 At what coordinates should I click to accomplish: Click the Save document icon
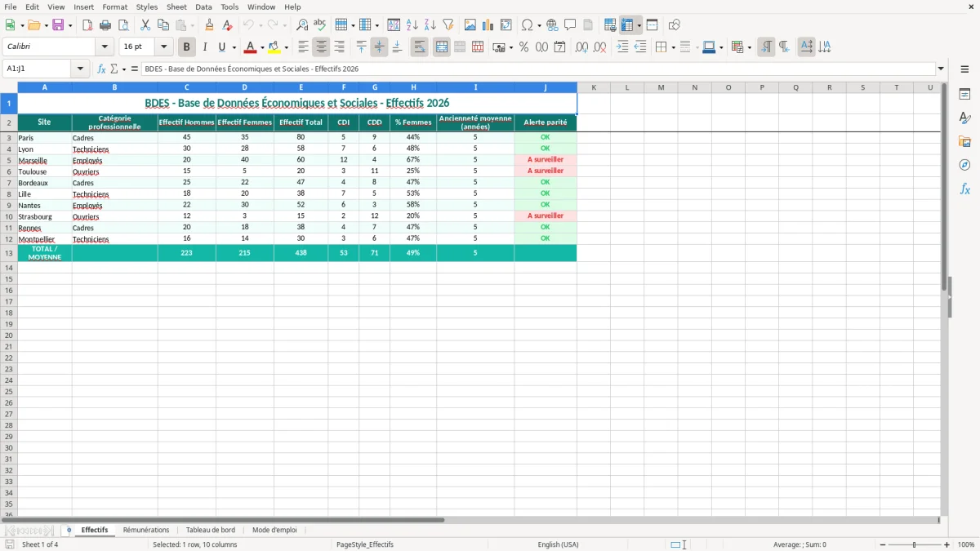58,25
